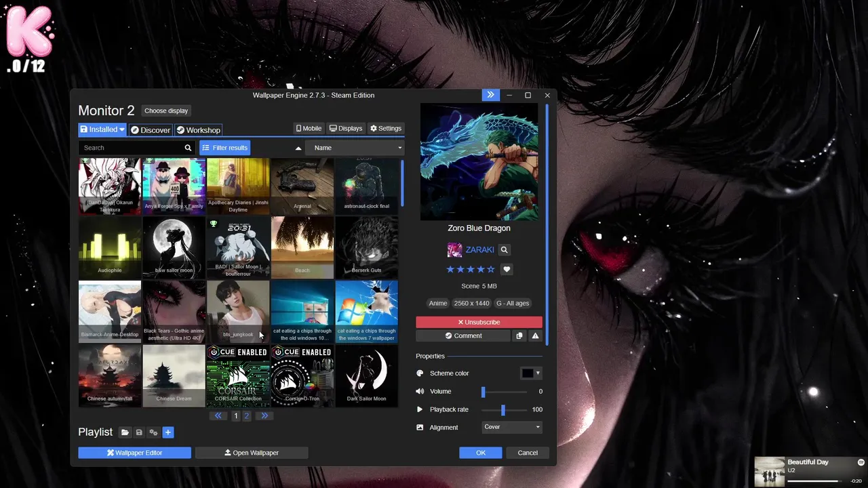Switch to the Discover tab
Viewport: 868px width, 488px height.
click(x=151, y=130)
